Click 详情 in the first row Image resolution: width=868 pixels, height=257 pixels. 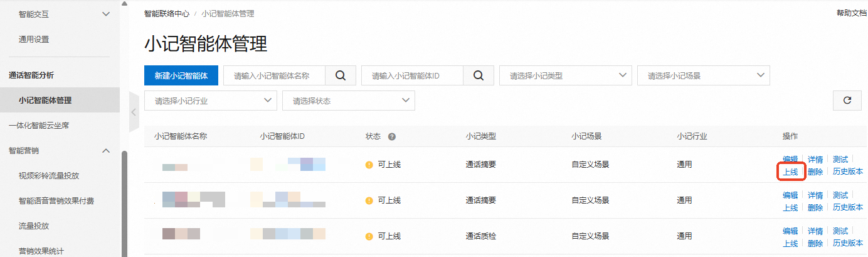pos(815,160)
